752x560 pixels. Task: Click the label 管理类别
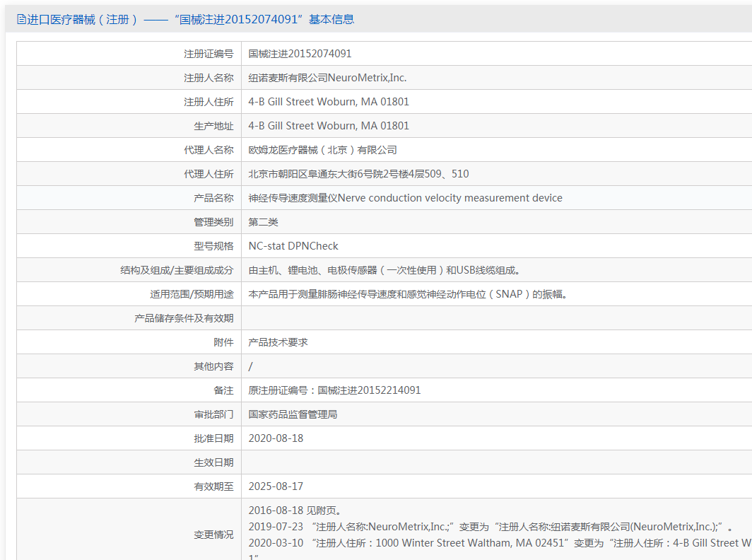point(213,222)
